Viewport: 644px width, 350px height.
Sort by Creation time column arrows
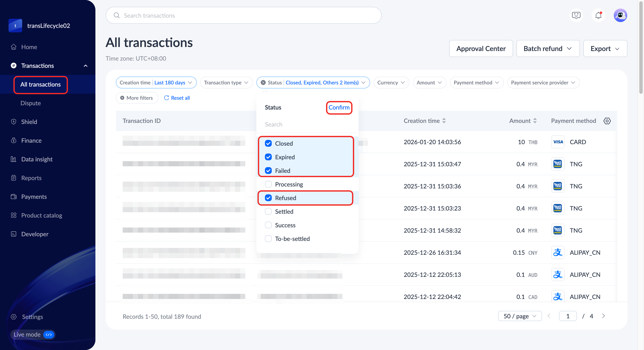click(444, 121)
